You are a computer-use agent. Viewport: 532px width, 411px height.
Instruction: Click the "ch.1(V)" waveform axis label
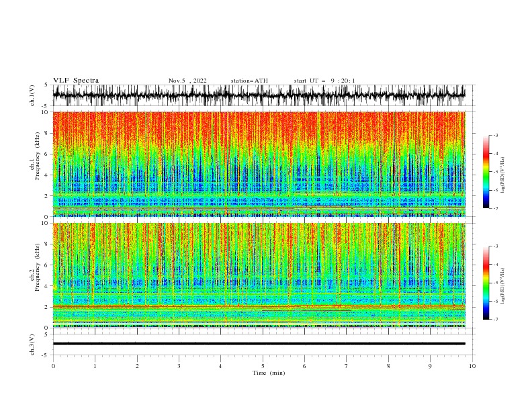pyautogui.click(x=32, y=95)
